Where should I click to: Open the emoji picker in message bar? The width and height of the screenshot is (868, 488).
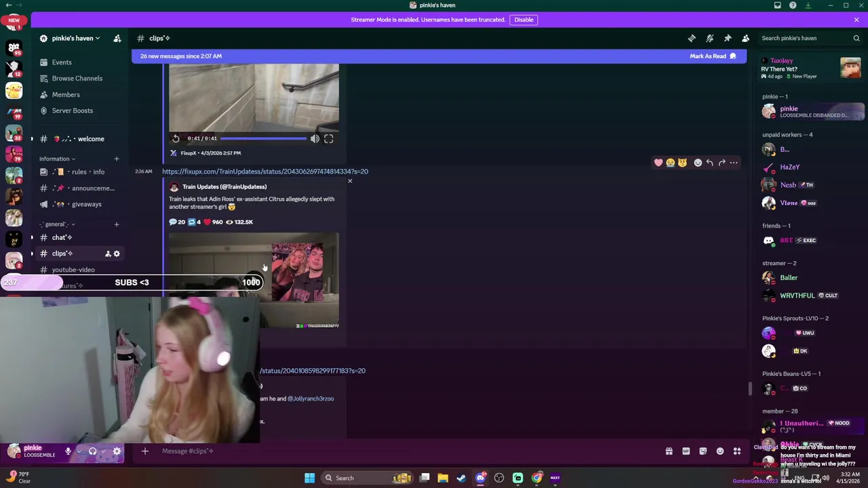point(720,451)
